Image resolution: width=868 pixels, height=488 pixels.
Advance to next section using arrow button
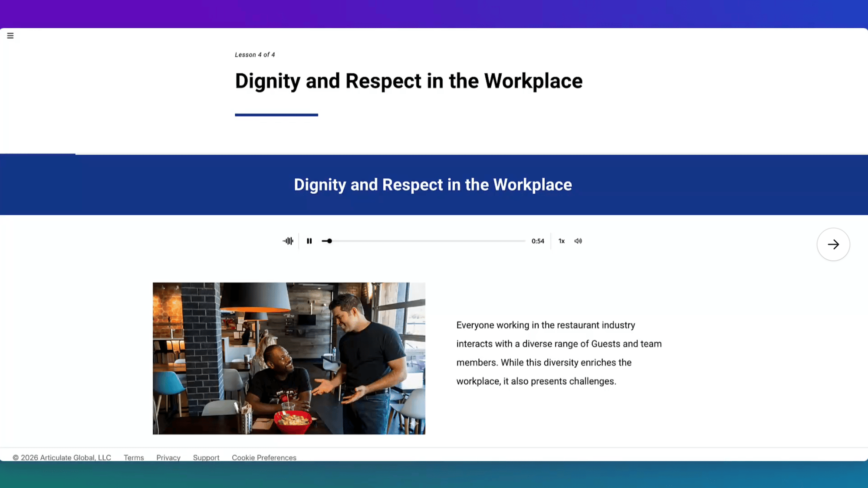833,244
